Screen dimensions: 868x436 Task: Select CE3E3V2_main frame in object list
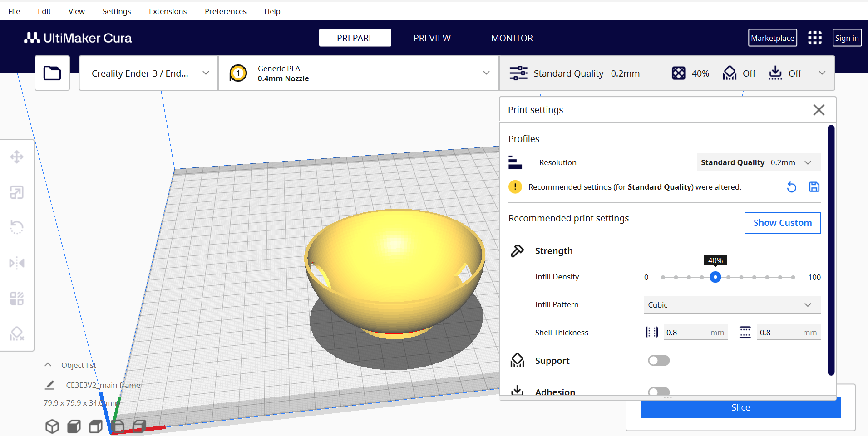click(x=103, y=385)
